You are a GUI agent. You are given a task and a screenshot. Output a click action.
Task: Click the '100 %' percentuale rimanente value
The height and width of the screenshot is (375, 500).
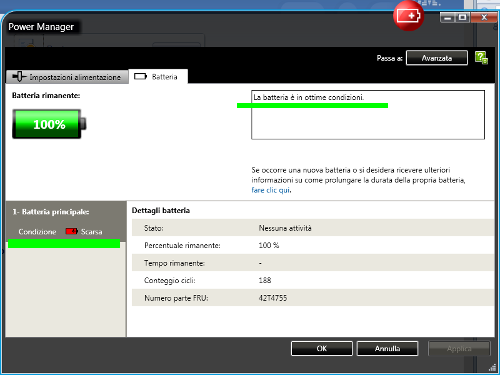coord(269,245)
